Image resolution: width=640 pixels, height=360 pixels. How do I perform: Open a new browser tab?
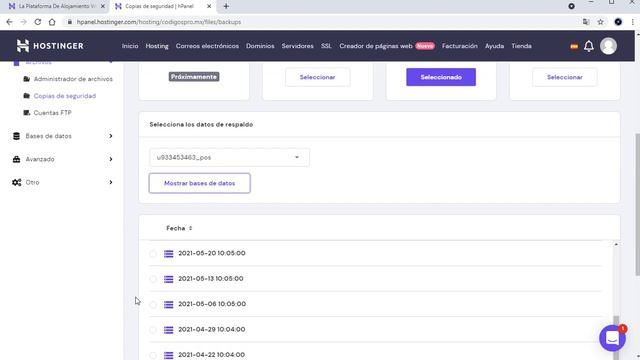tap(226, 6)
